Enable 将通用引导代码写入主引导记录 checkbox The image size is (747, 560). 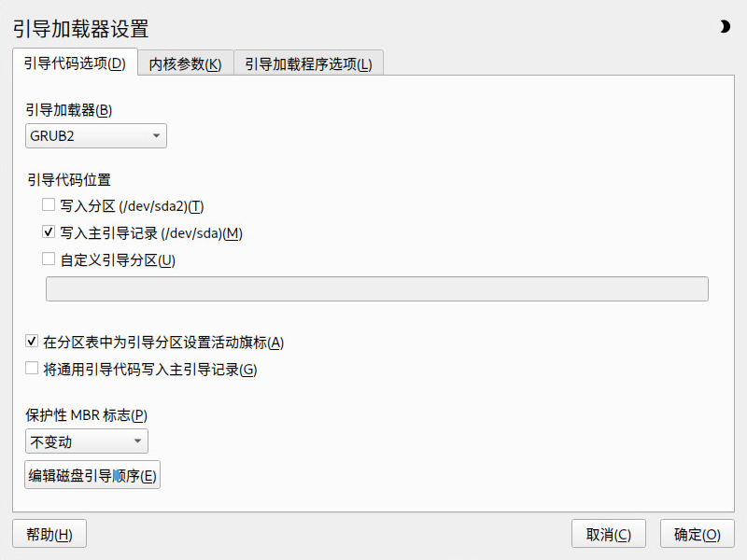point(32,368)
